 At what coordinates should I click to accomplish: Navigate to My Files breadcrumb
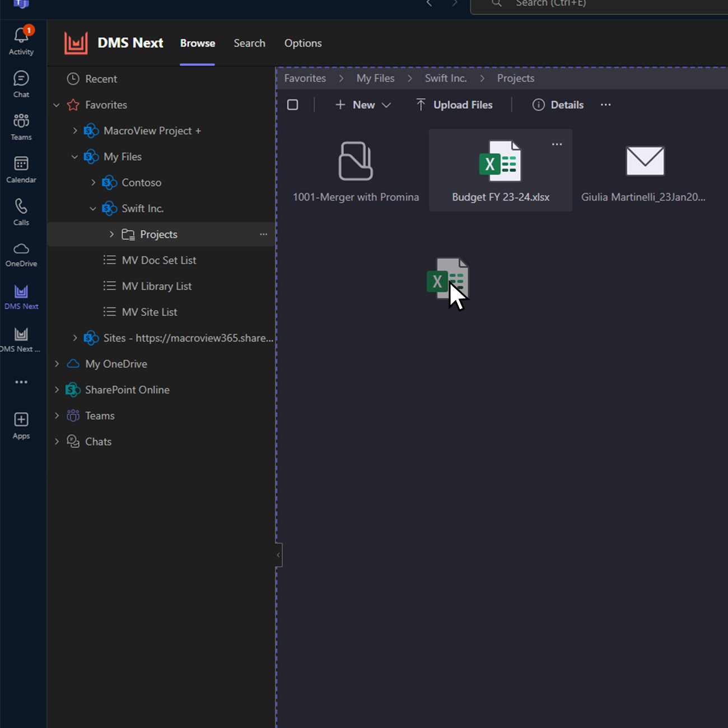coord(376,78)
